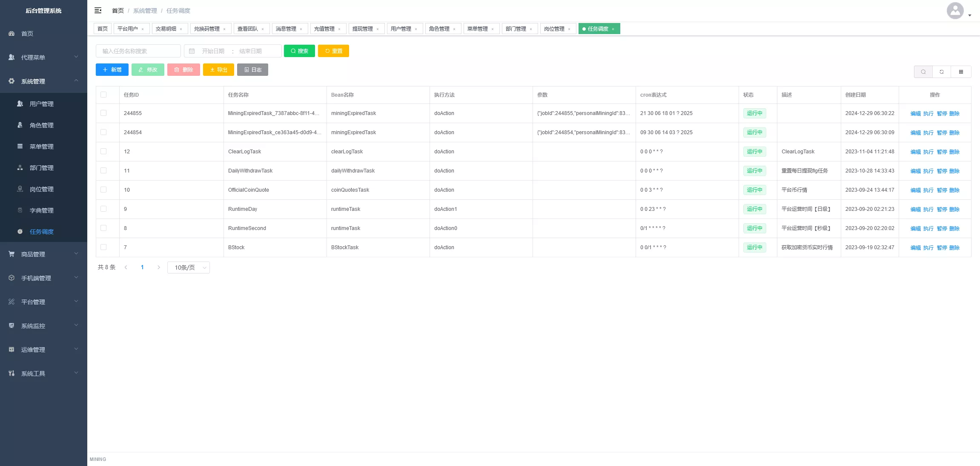Expand the 系统工具 sidebar menu
This screenshot has width=980, height=466.
click(x=43, y=373)
